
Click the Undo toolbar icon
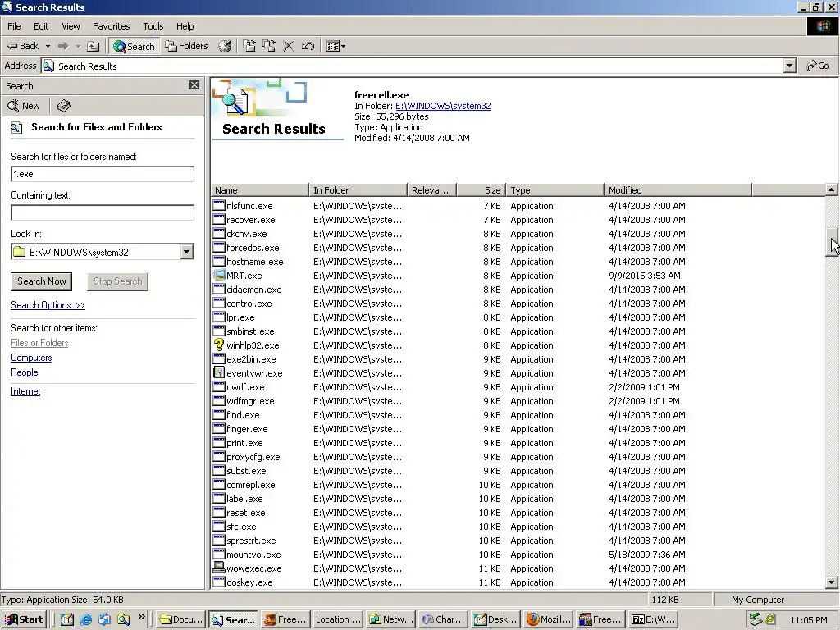pyautogui.click(x=308, y=46)
